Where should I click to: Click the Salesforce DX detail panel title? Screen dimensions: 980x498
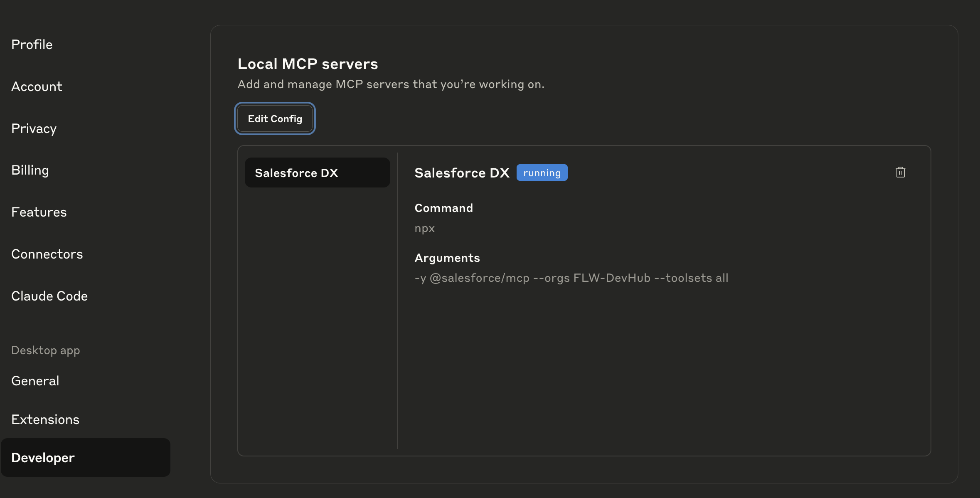click(x=462, y=173)
